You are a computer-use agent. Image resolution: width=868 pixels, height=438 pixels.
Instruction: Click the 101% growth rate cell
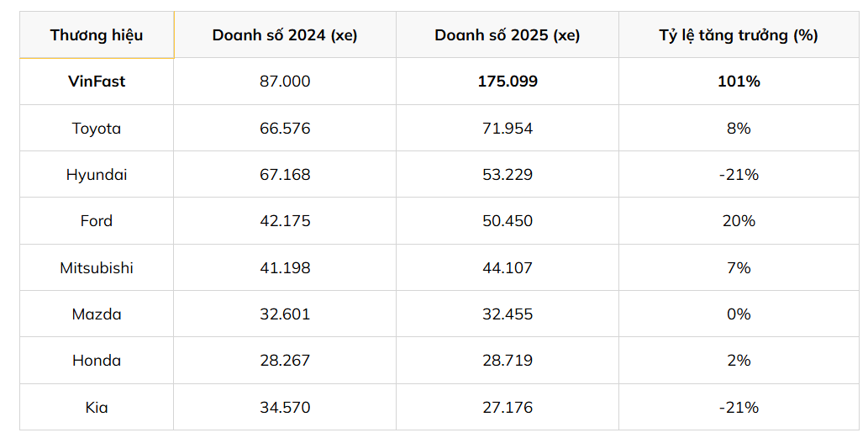tap(739, 82)
